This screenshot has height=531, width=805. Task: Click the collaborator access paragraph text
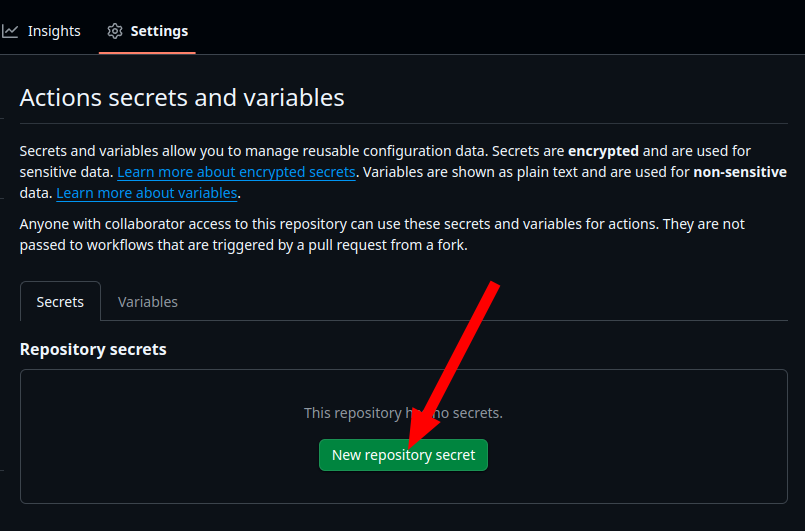[x=382, y=235]
